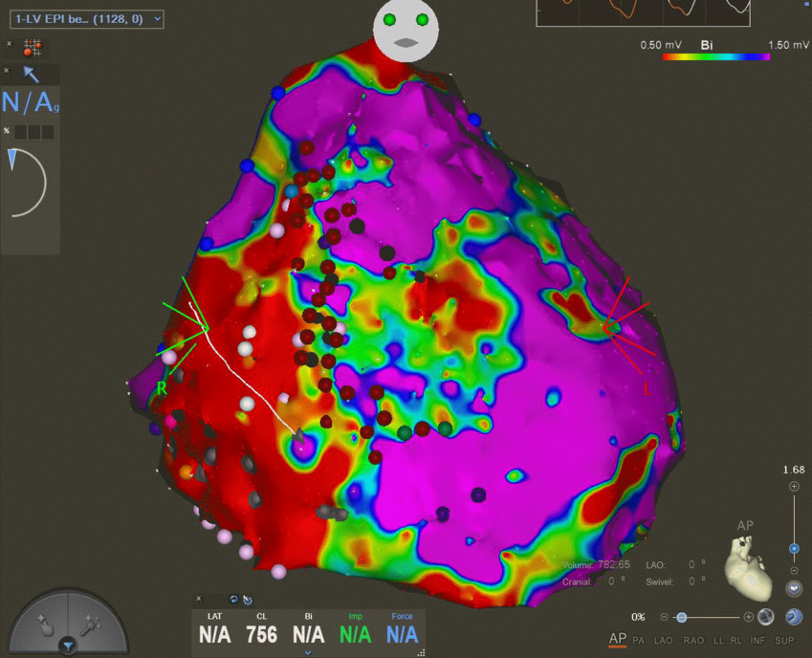Edit the 0.50 mV lower voltage threshold
Image resolution: width=812 pixels, height=658 pixels.
click(661, 45)
